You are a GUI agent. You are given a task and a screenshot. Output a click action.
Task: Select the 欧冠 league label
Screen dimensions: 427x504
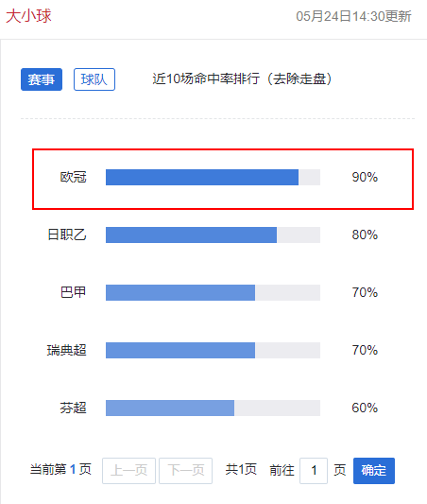click(x=73, y=177)
